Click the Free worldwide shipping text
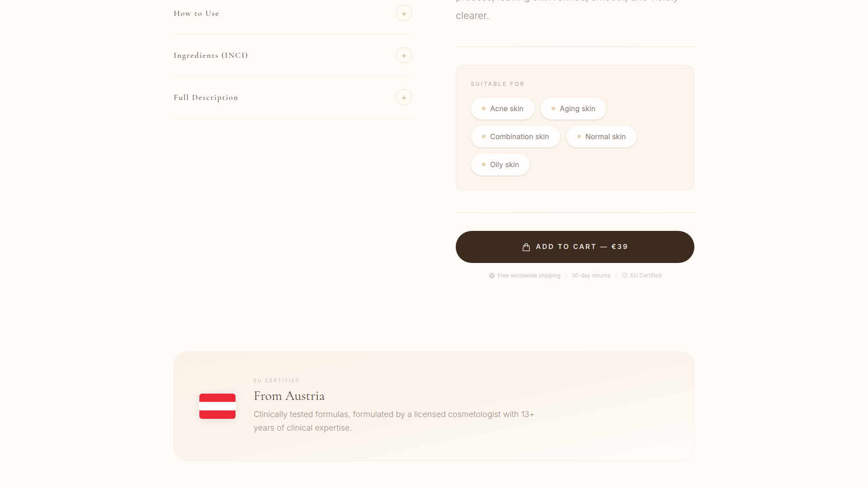The width and height of the screenshot is (868, 488). tap(528, 276)
